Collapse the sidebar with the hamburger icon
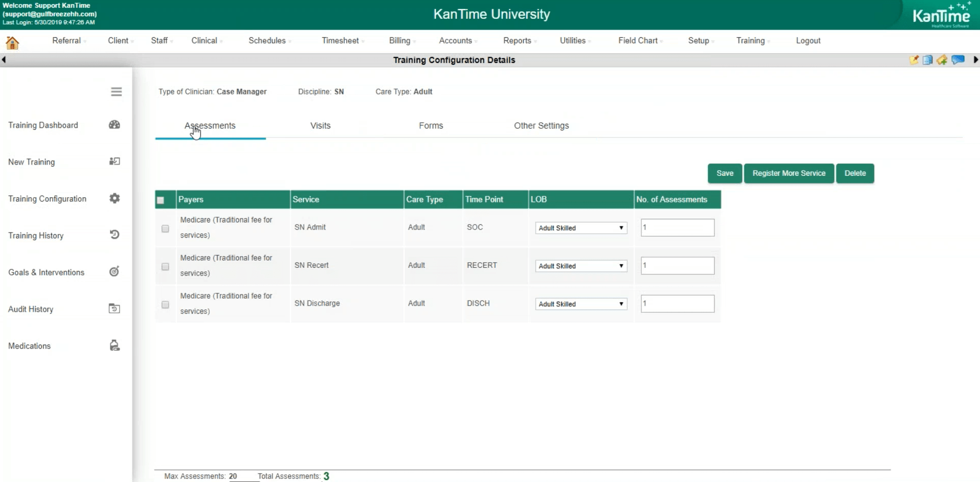 coord(116,92)
